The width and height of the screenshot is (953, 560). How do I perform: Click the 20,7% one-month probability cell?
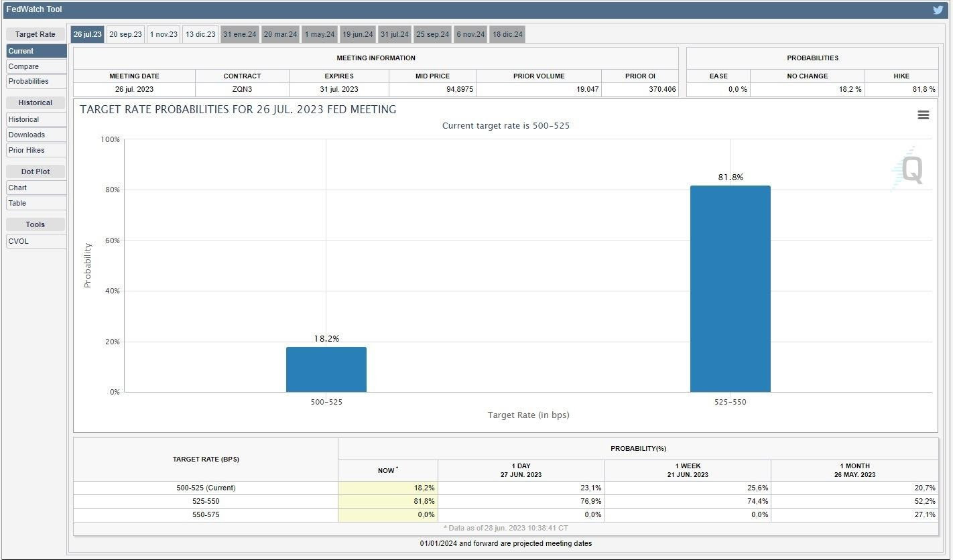(854, 488)
